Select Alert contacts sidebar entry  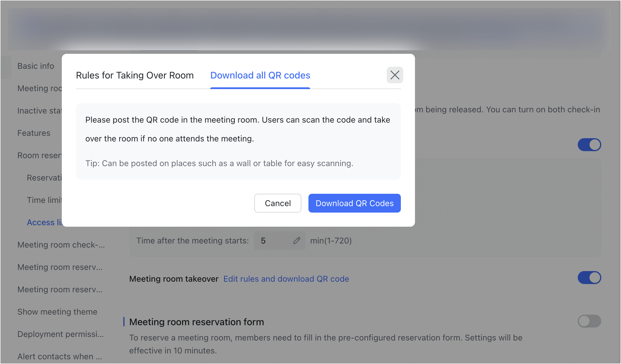tap(59, 356)
